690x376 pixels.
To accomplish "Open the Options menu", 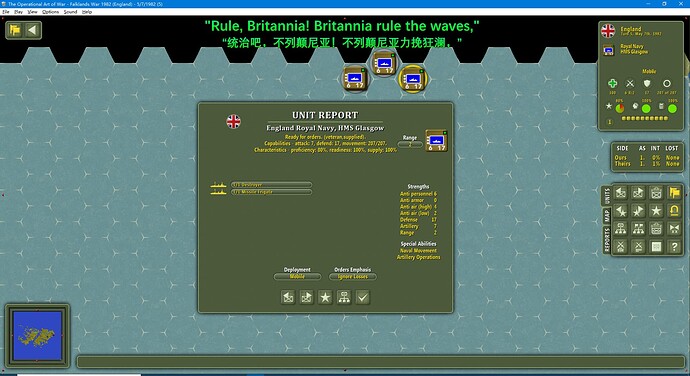I will point(50,12).
